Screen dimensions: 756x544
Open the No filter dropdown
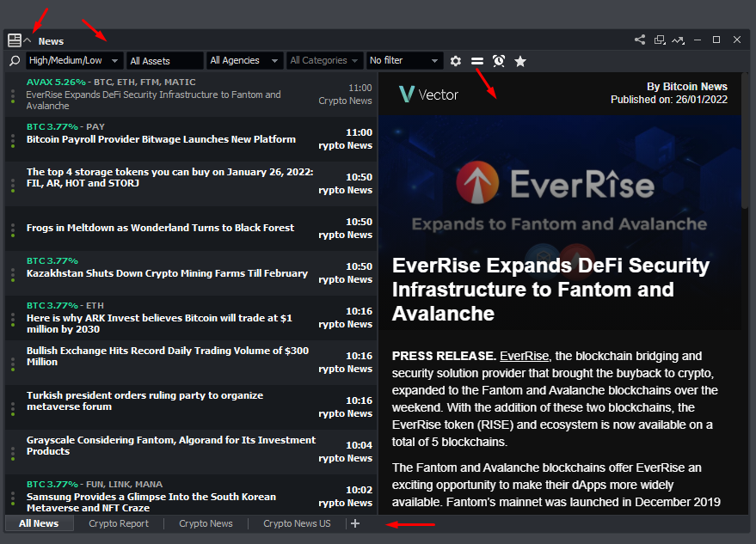coord(404,61)
